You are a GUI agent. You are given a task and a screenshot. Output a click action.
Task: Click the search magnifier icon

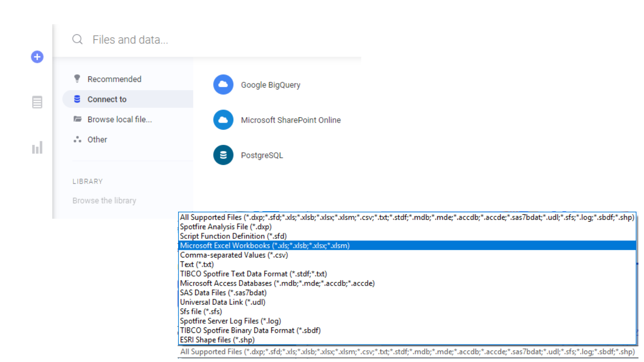77,39
